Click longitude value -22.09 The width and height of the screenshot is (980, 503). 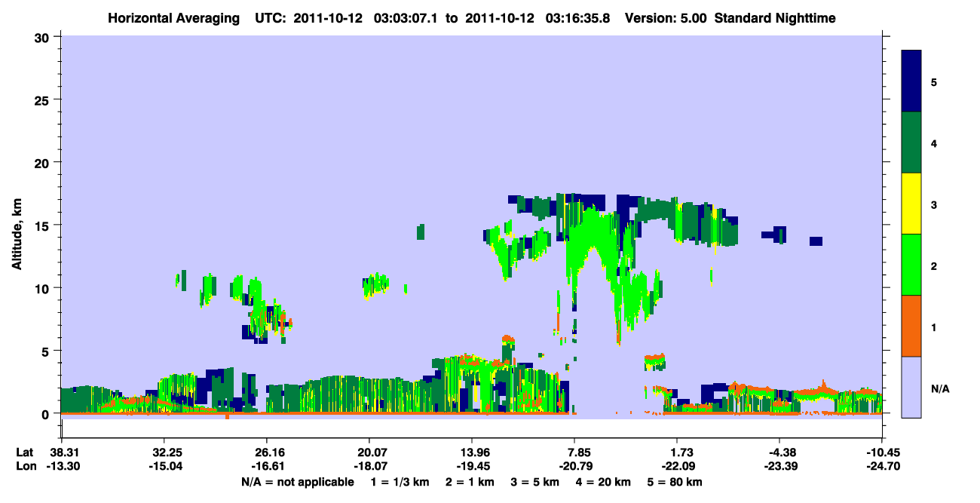[x=677, y=467]
